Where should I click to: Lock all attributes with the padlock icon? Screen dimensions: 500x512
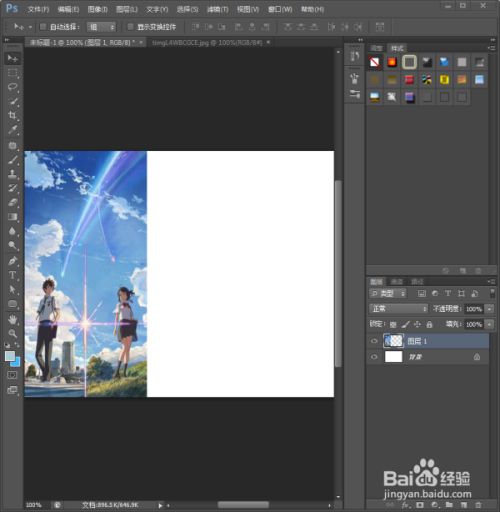pos(429,324)
